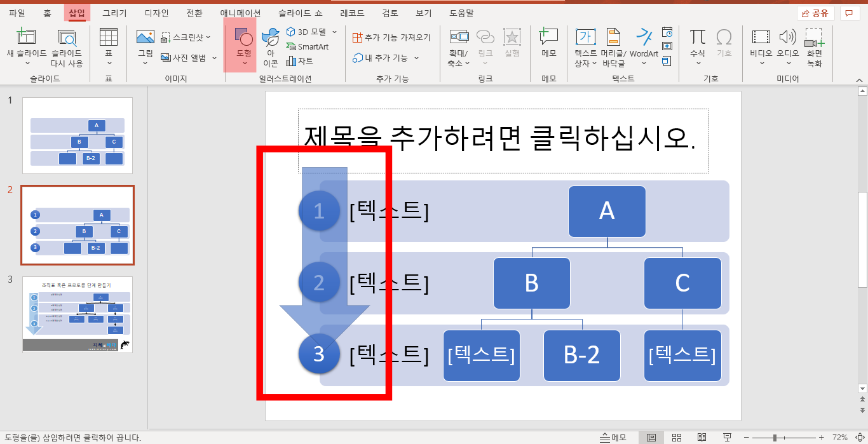
Task: Select the SmartArt box B
Action: point(532,283)
